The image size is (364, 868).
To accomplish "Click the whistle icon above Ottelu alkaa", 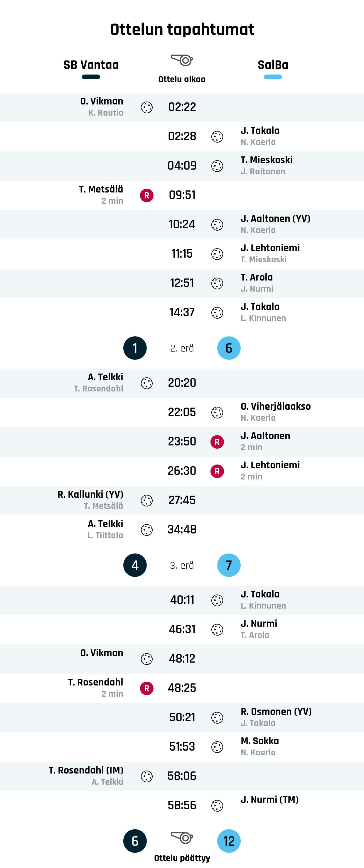I will (x=182, y=60).
